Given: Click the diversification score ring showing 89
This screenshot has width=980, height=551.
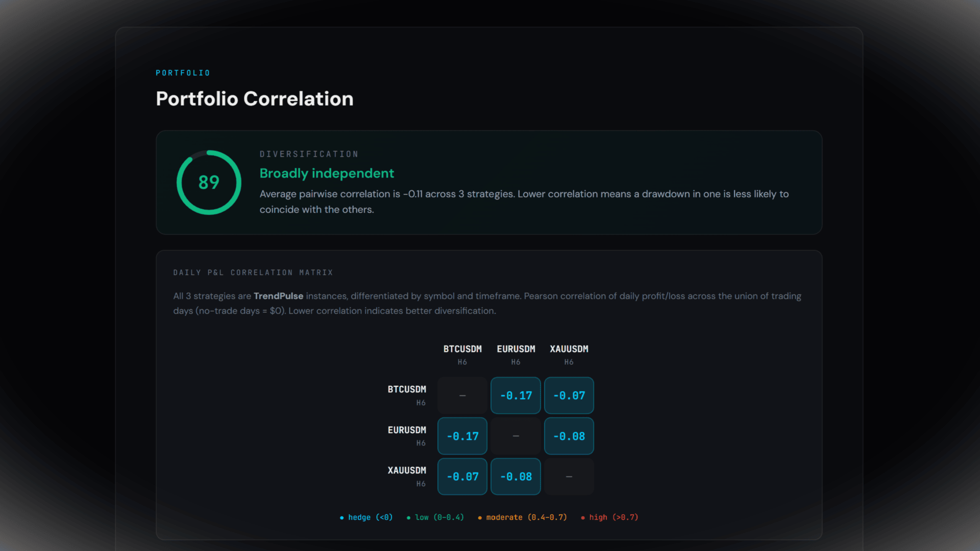Looking at the screenshot, I should [x=209, y=183].
